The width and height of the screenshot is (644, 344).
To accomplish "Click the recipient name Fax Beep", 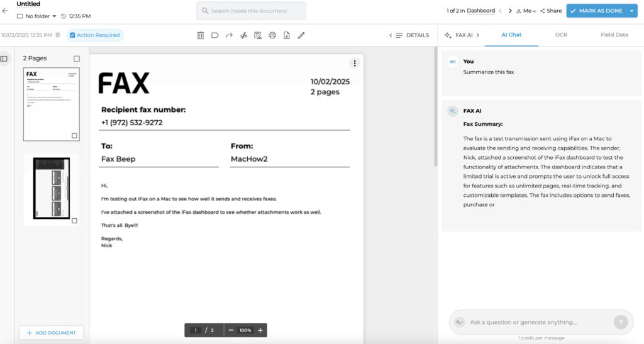I will 118,159.
